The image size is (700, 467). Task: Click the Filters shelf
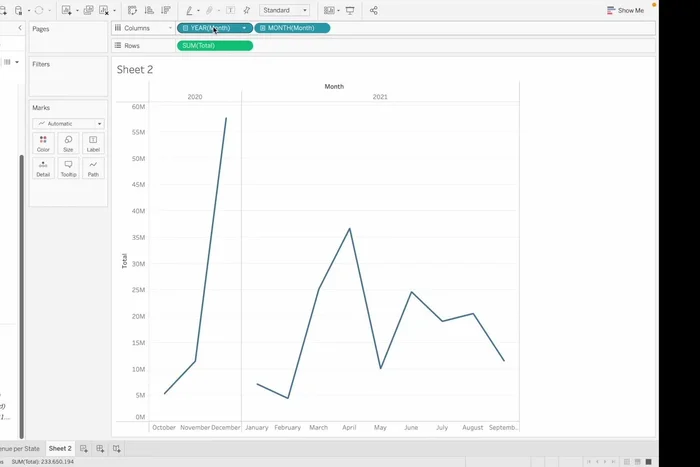click(x=68, y=76)
